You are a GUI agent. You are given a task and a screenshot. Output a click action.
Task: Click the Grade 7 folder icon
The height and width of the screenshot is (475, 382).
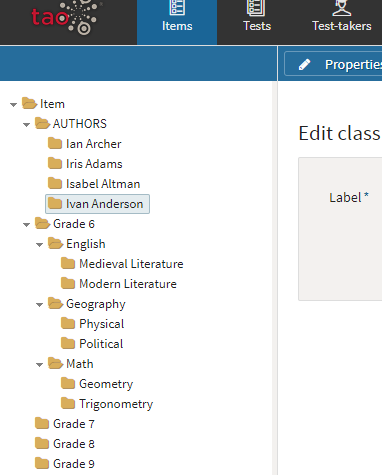click(x=42, y=423)
